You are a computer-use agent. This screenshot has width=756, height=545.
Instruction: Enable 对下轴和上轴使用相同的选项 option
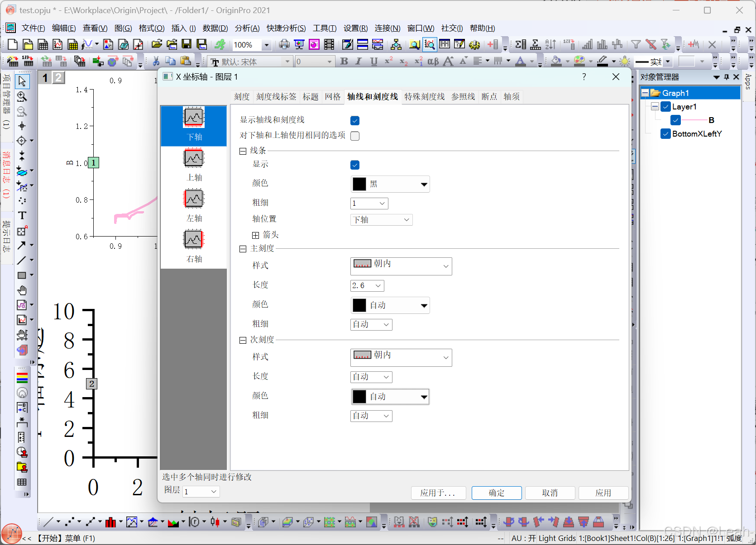click(x=355, y=136)
